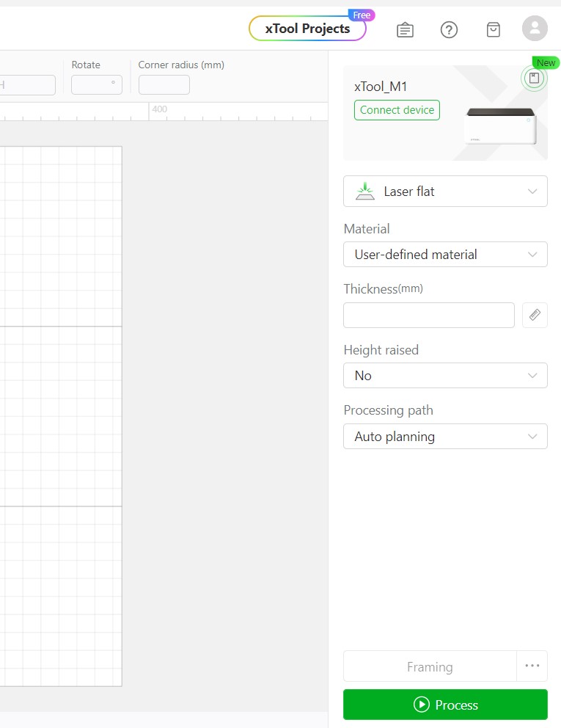Click the device storage icon marked New
561x728 pixels.
(x=534, y=78)
